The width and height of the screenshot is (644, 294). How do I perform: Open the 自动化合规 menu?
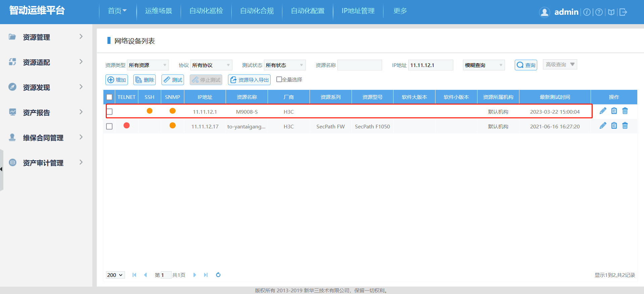[x=257, y=11]
